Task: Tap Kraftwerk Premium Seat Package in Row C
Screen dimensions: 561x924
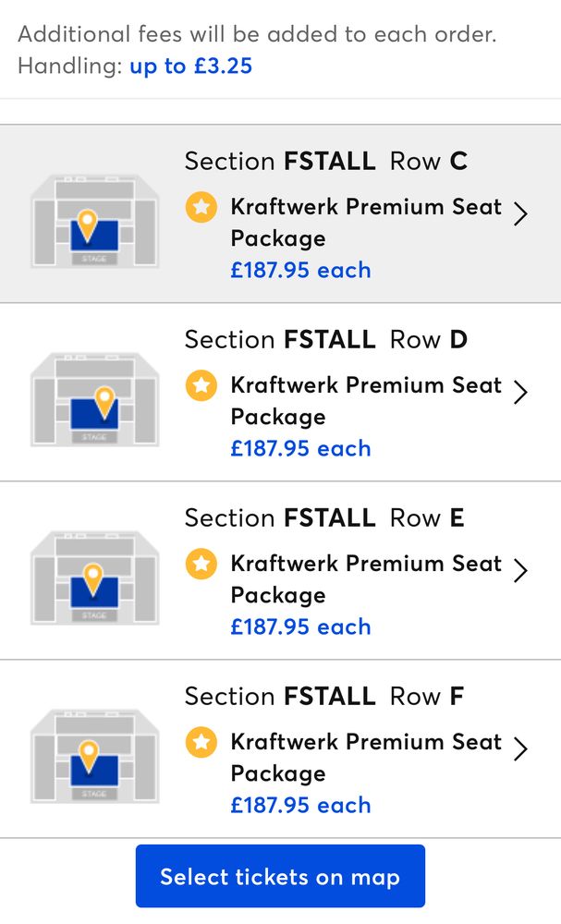Action: [x=365, y=222]
